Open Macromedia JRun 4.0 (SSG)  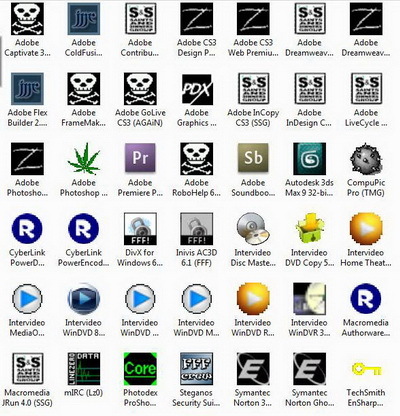[27, 369]
